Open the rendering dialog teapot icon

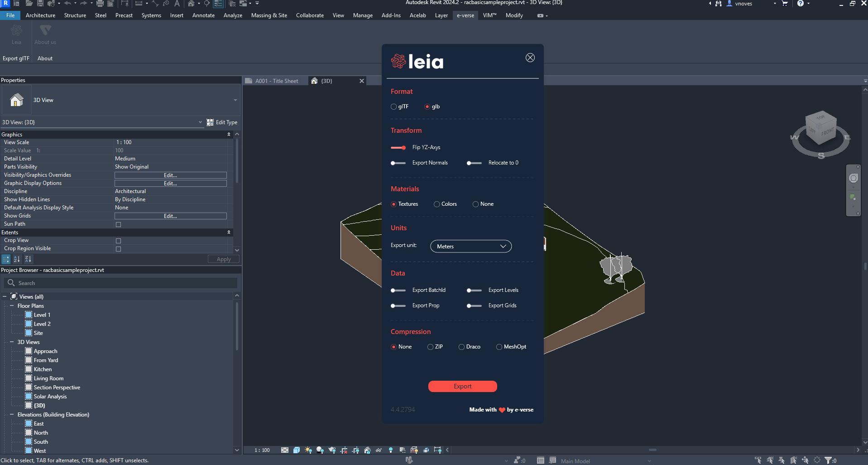332,450
